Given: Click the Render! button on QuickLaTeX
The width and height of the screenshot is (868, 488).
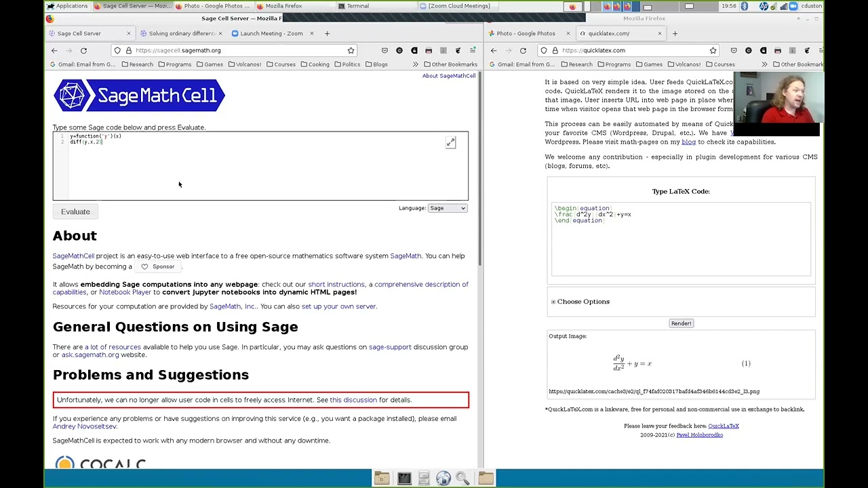Looking at the screenshot, I should 681,323.
